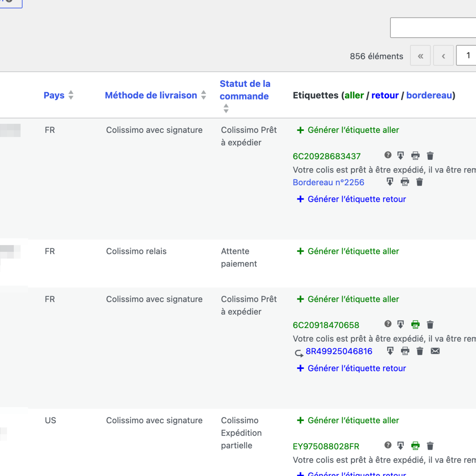Print label 6C20928683437

click(x=415, y=155)
